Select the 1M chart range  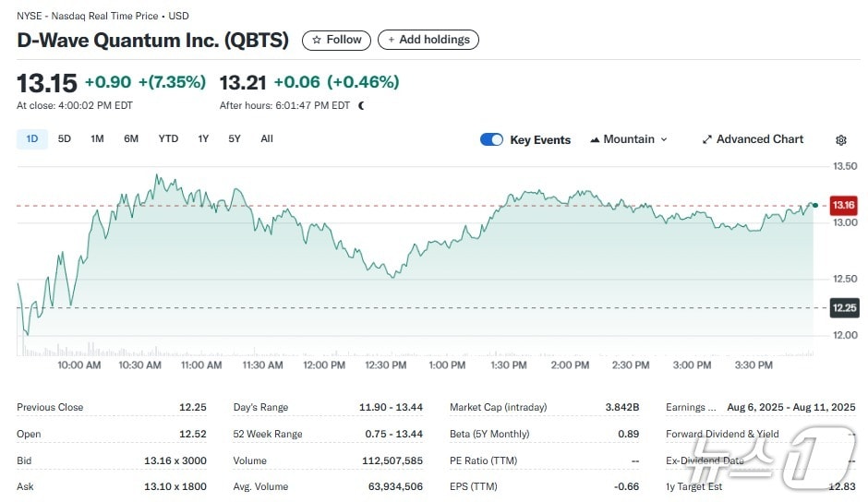97,138
